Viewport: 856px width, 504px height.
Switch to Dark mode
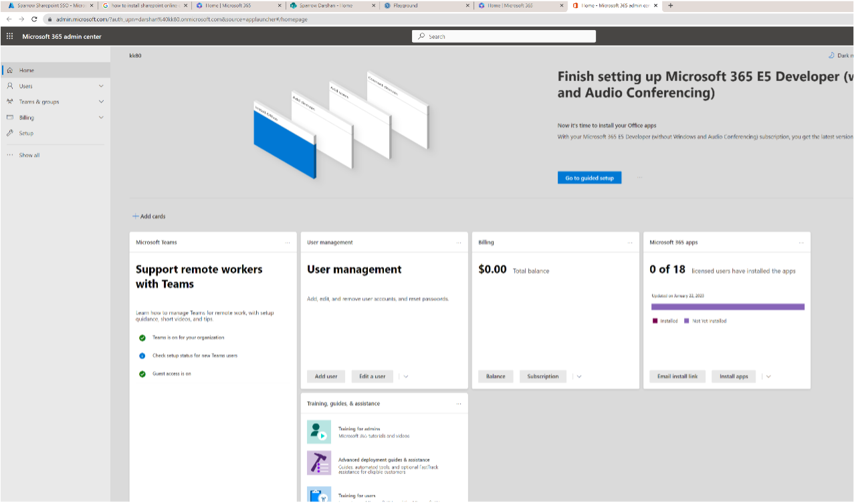click(841, 55)
